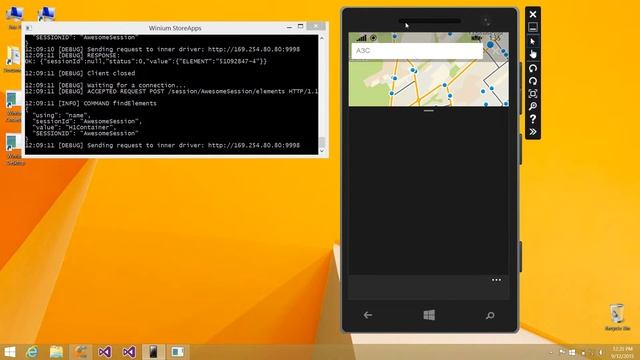Minimize the emulator using its toolbar button
Image resolution: width=640 pixels, height=360 pixels.
[533, 27]
